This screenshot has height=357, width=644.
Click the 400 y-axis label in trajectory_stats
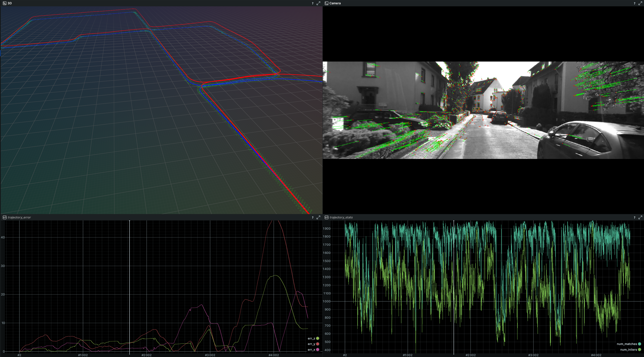(x=327, y=350)
